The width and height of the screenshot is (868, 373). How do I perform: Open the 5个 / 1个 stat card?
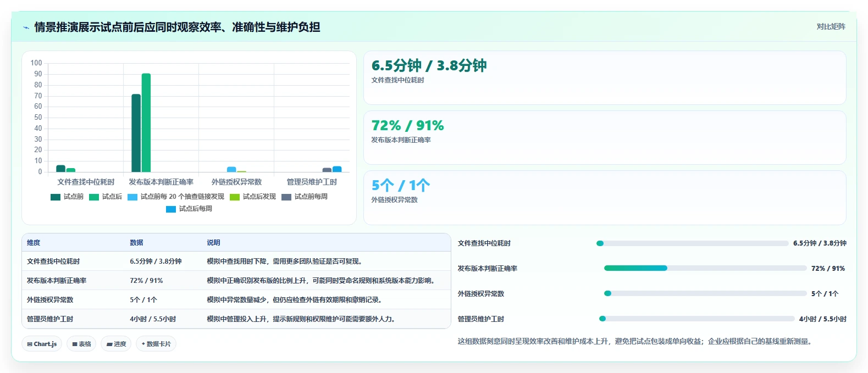point(605,198)
